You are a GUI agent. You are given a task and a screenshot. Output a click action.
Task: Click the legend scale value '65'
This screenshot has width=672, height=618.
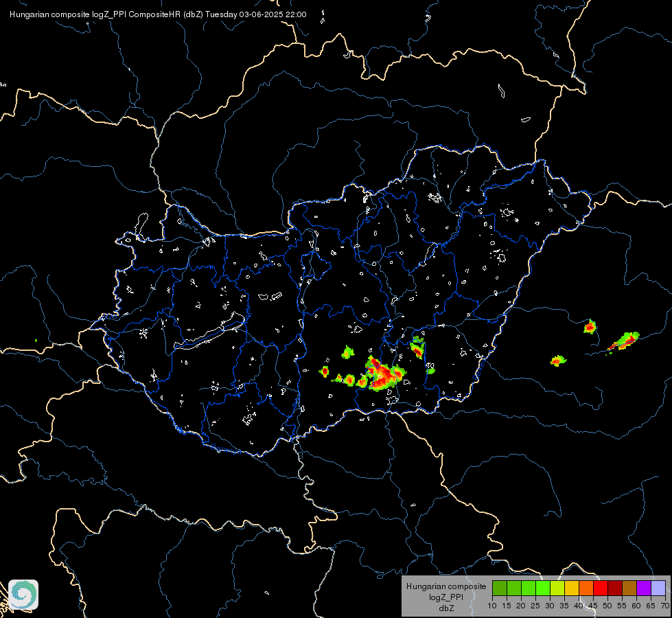click(x=651, y=606)
